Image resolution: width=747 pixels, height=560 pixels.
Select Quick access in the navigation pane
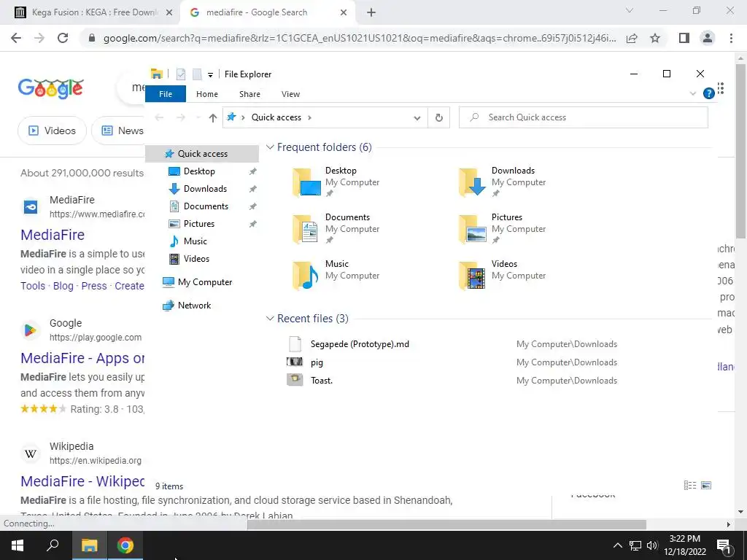[203, 153]
